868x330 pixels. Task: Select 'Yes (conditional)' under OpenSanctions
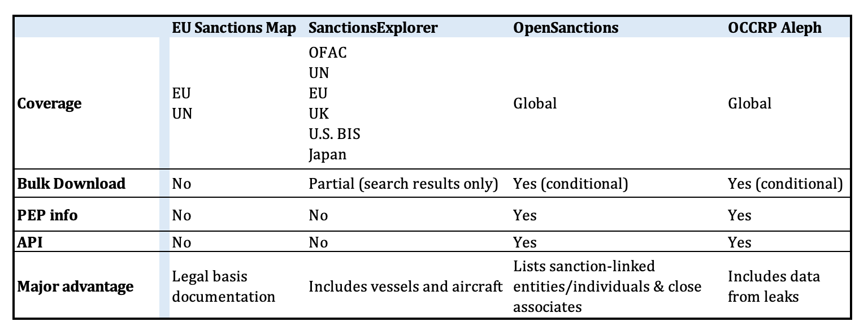coord(571,184)
